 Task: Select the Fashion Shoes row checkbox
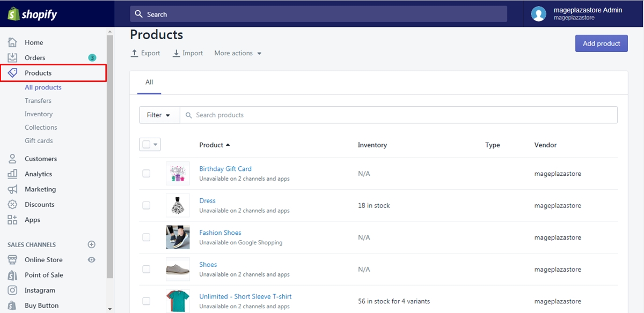pyautogui.click(x=147, y=237)
